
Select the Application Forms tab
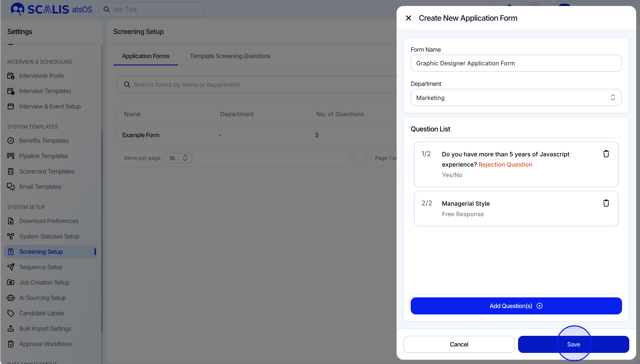point(145,56)
